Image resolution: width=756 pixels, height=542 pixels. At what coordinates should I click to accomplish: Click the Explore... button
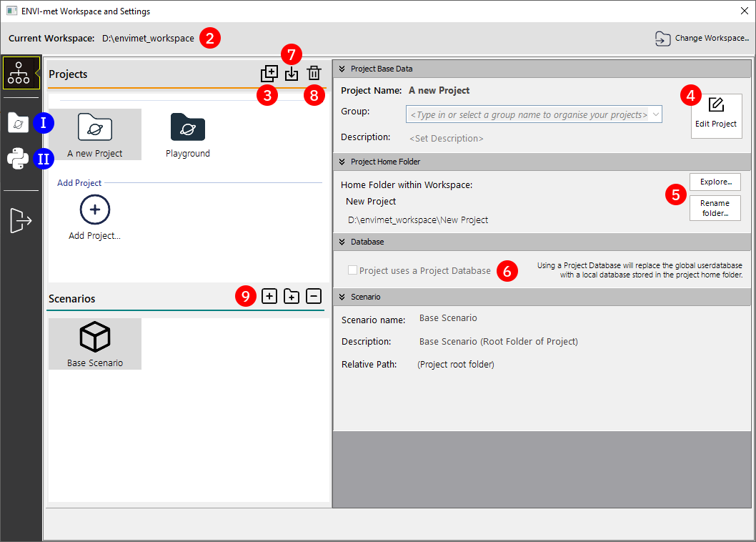click(715, 182)
